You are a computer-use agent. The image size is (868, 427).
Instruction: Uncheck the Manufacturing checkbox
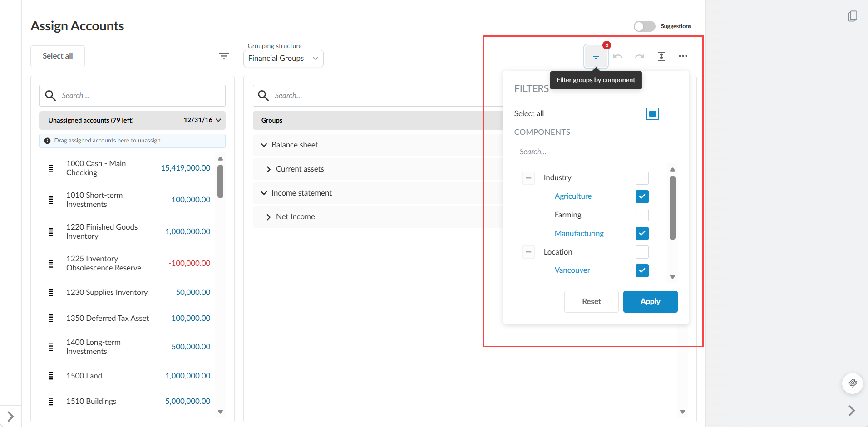coord(642,234)
